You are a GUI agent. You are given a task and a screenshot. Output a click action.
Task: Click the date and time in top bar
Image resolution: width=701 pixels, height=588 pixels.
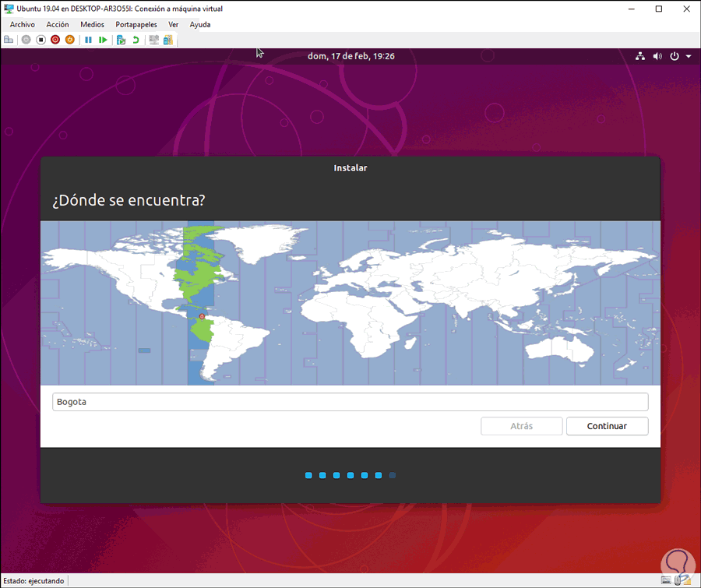[351, 56]
